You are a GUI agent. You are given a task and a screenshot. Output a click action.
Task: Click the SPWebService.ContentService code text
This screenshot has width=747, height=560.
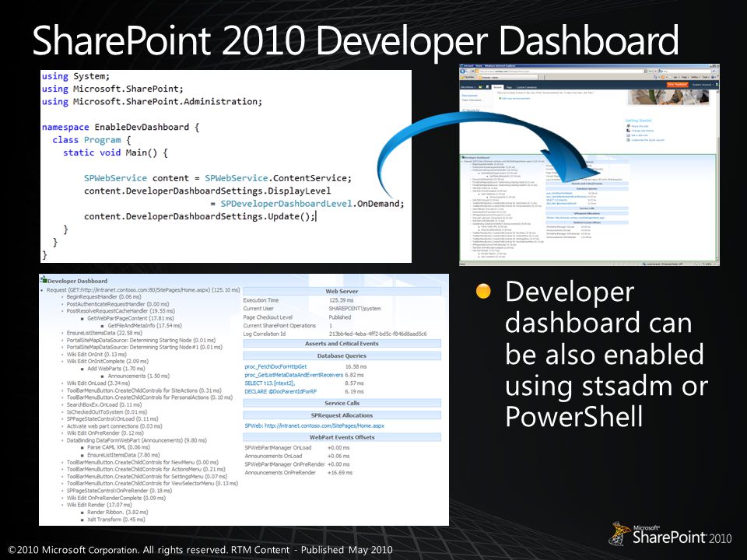[278, 178]
